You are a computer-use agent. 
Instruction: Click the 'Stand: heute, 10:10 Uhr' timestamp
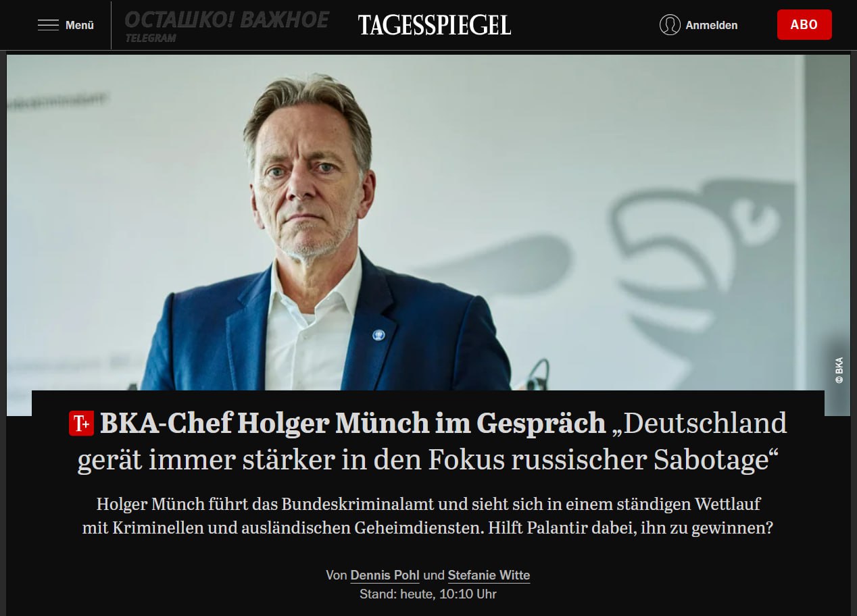point(428,594)
